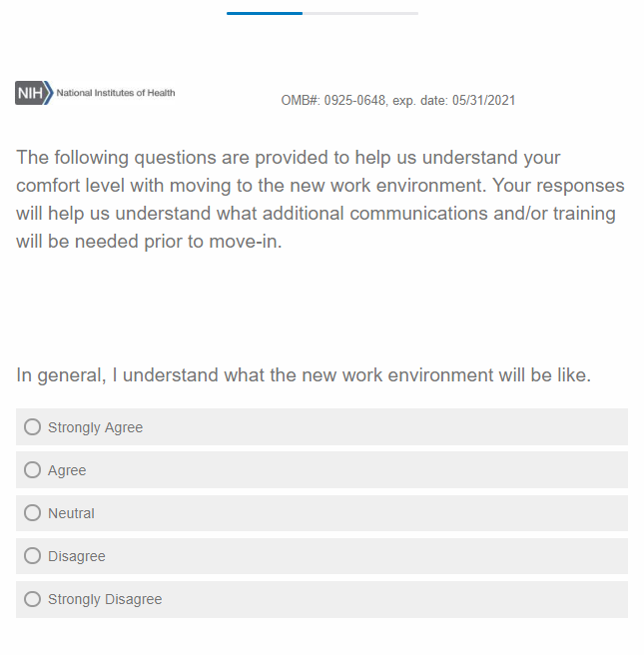Select the Strongly Agree radio button

pyautogui.click(x=33, y=427)
